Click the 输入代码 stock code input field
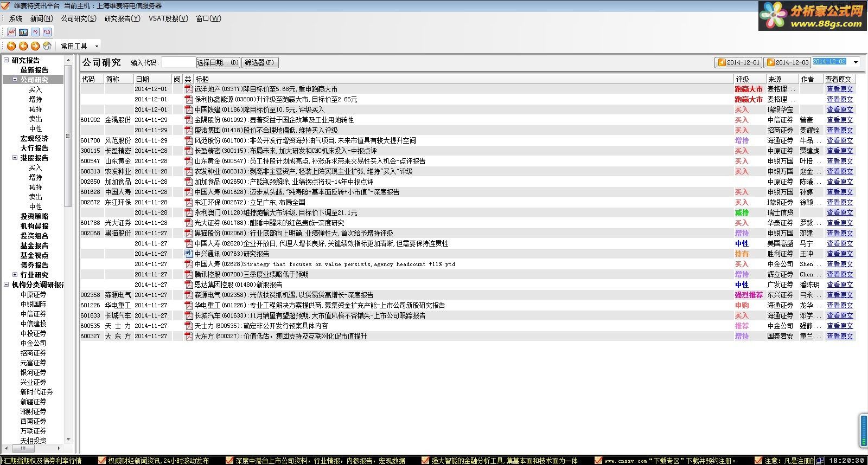The image size is (868, 465). pyautogui.click(x=178, y=62)
